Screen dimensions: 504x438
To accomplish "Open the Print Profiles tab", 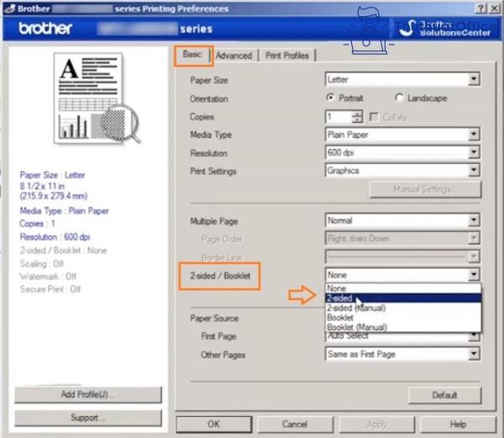I will point(287,55).
